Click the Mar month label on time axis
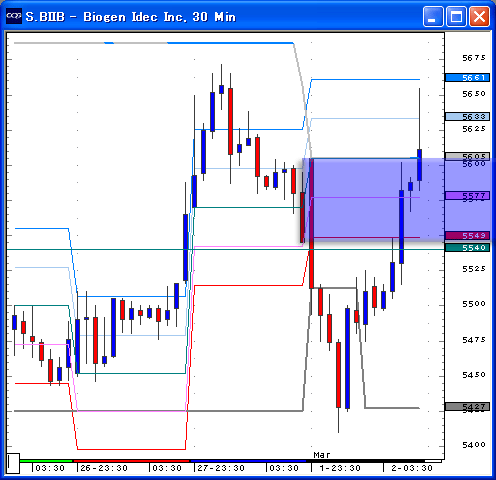 (322, 455)
